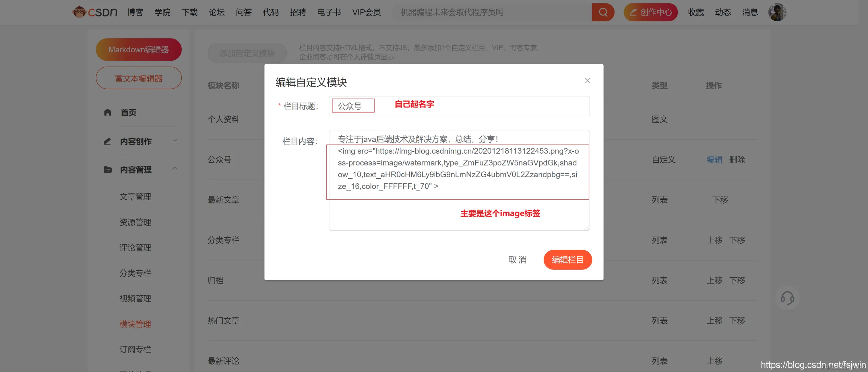Click the folder icon beside 内容管理
The image size is (868, 372).
click(107, 169)
